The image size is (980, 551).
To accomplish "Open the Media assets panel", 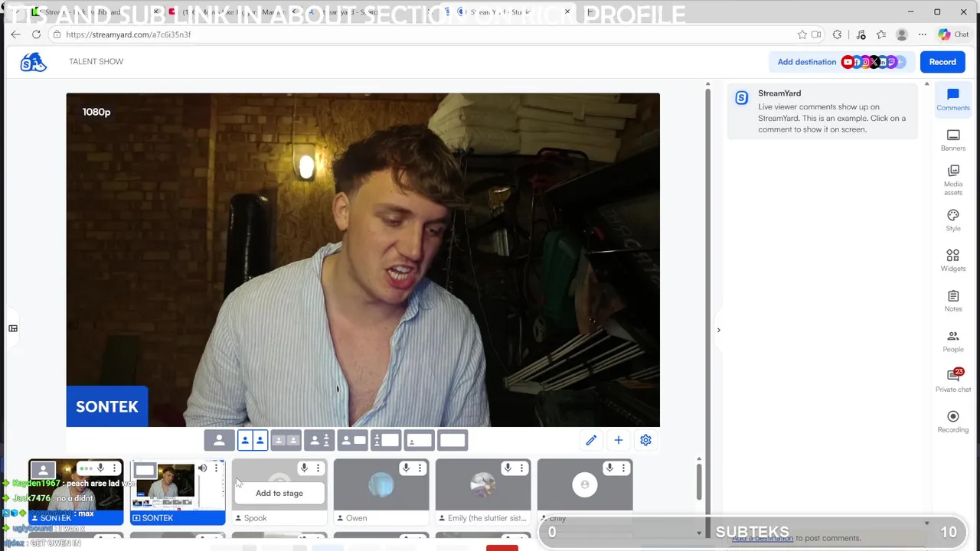I will pyautogui.click(x=953, y=180).
